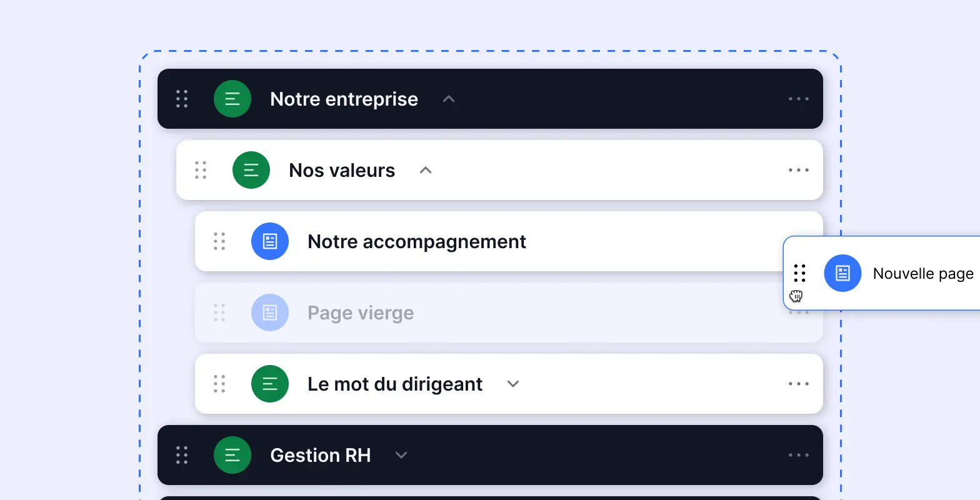Viewport: 980px width, 500px height.
Task: Click the blue page icon on Nouvelle page
Action: 842,273
